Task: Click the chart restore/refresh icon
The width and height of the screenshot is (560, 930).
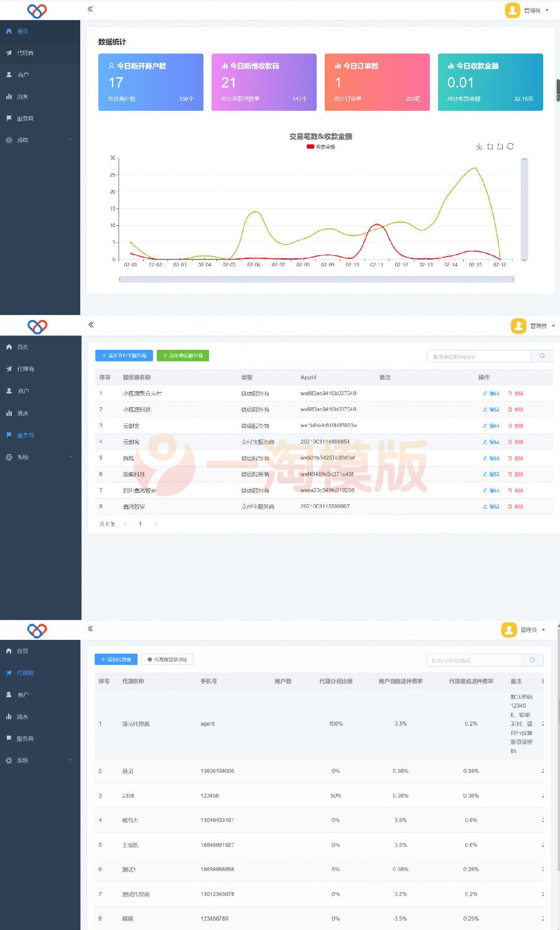Action: pyautogui.click(x=510, y=146)
